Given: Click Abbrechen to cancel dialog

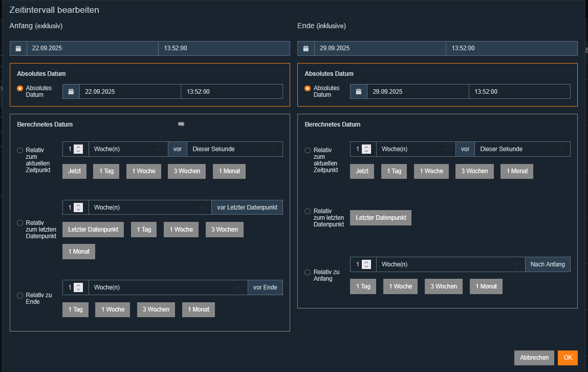Looking at the screenshot, I should [x=534, y=358].
